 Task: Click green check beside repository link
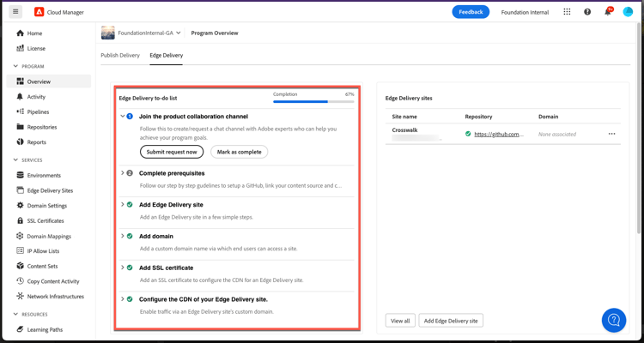point(468,134)
